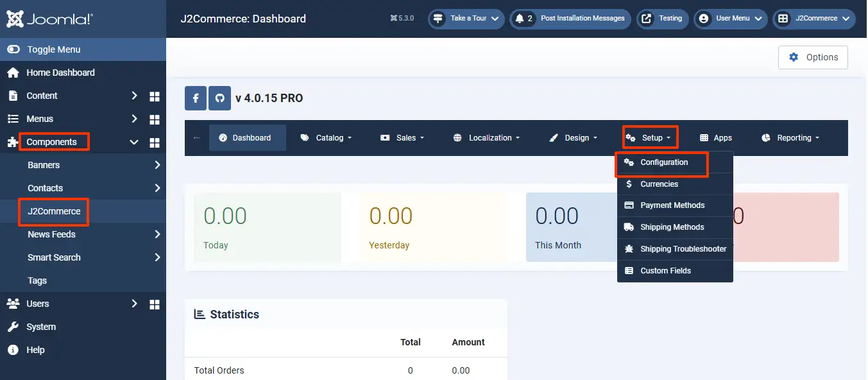Expand the Content submenu chevron

click(x=134, y=96)
